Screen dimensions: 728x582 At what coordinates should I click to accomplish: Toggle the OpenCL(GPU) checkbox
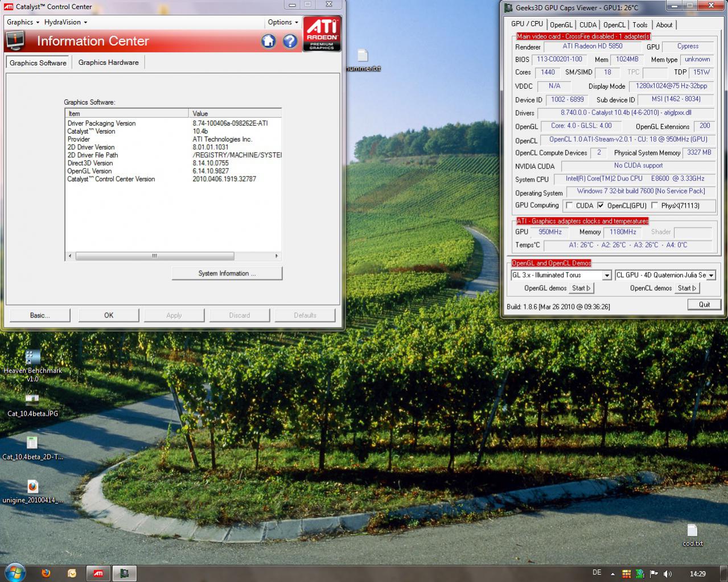tap(601, 205)
